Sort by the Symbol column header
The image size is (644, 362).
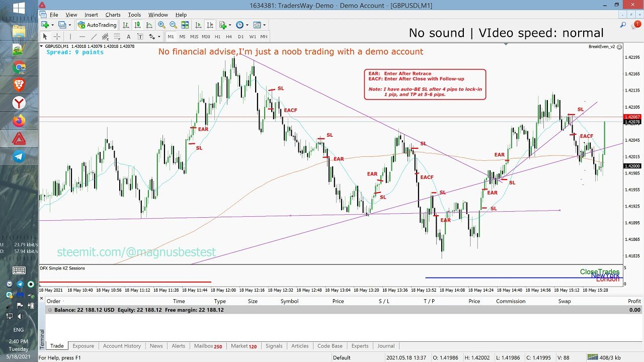(289, 301)
